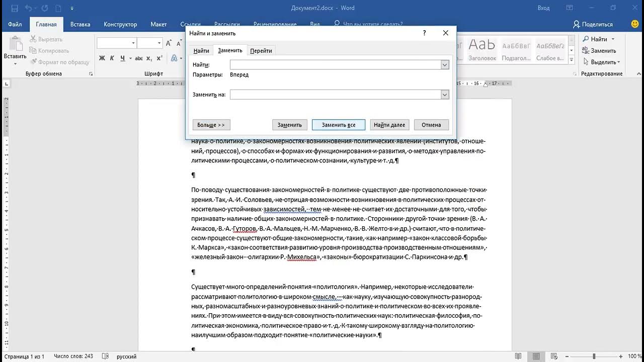Viewport: 644px width, 362px height.
Task: Save the document from quick access toolbar
Action: pyautogui.click(x=14, y=8)
